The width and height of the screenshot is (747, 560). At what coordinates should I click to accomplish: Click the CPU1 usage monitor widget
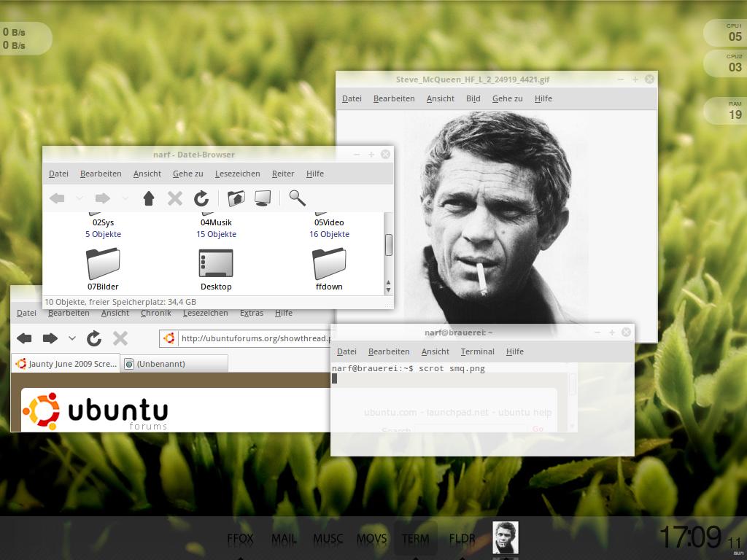[x=727, y=33]
